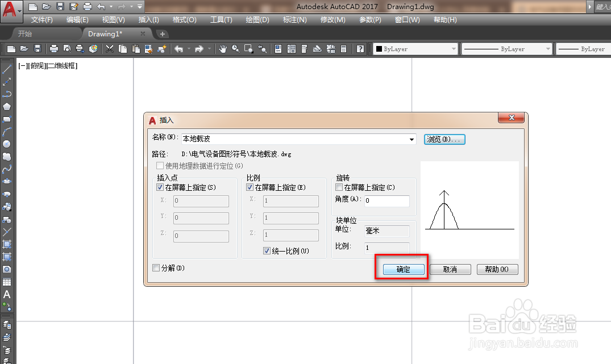Screen dimensions: 611x364
Task: Click the 浏览(B)... browse button
Action: coord(444,139)
